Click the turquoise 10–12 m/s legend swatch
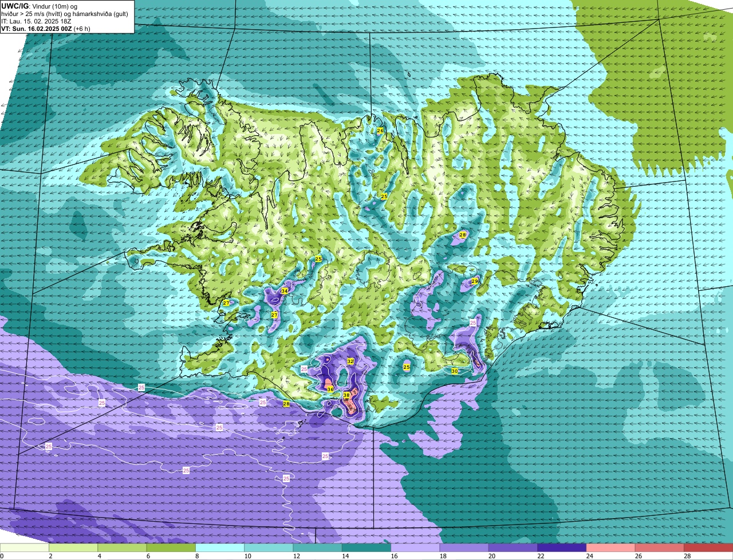The image size is (733, 560). pyautogui.click(x=269, y=547)
